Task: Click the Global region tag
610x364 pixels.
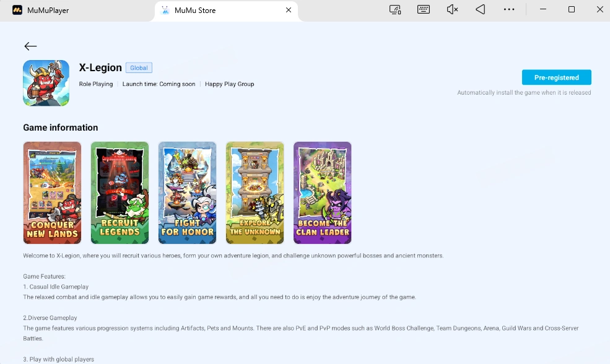Action: [139, 68]
